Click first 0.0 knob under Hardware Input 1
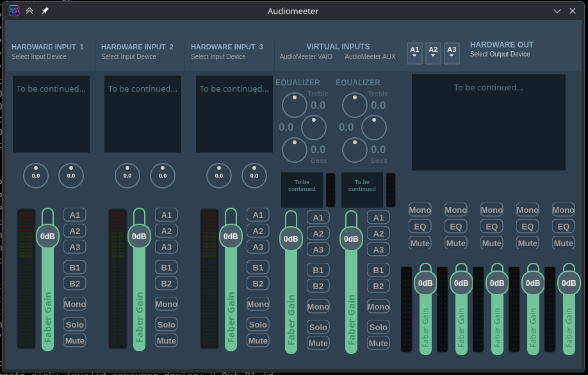The height and width of the screenshot is (375, 588). 36,175
